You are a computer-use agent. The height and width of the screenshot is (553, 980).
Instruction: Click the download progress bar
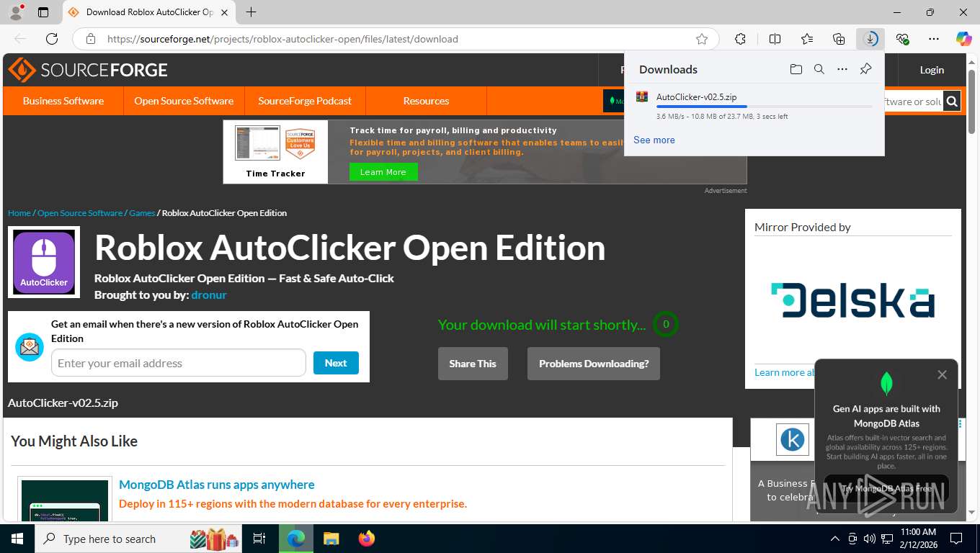point(764,107)
